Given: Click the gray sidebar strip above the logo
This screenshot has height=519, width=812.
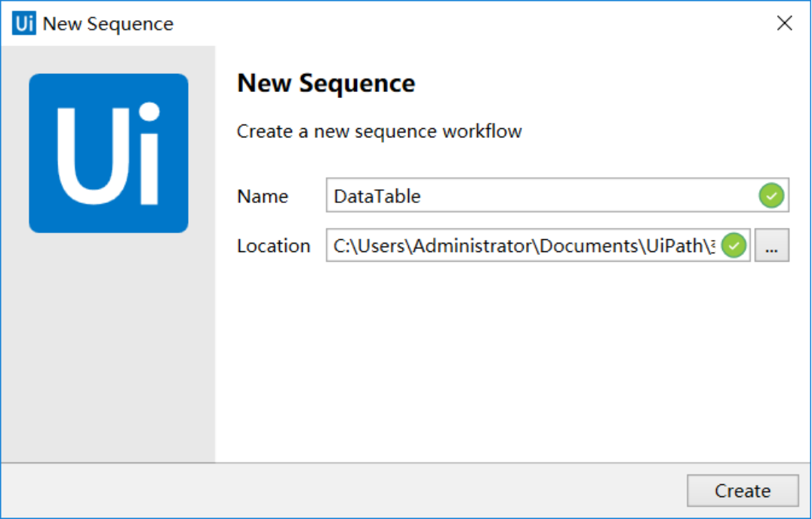Looking at the screenshot, I should 109,59.
